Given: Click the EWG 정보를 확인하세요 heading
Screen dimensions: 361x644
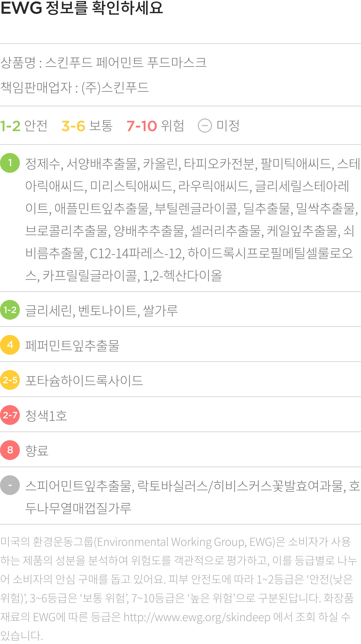Looking at the screenshot, I should coord(82,8).
